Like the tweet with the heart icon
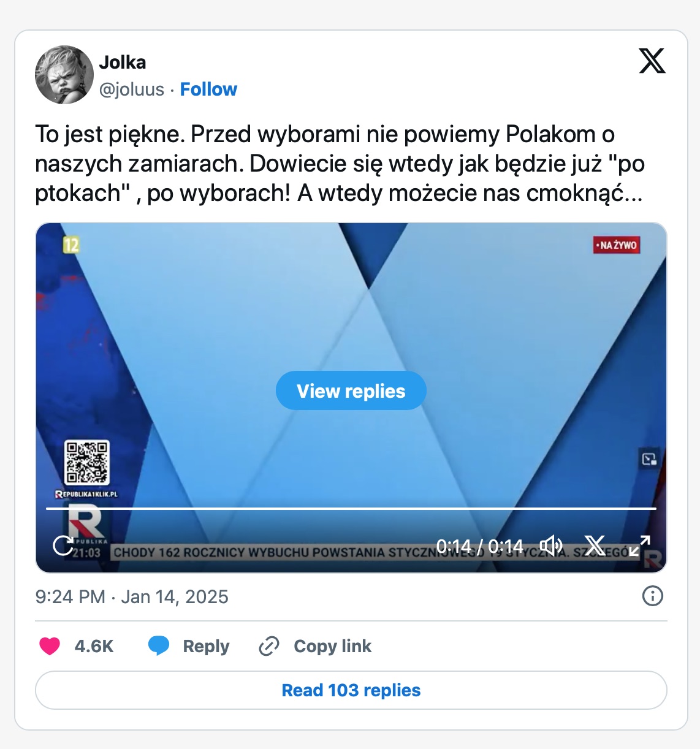 [x=50, y=646]
